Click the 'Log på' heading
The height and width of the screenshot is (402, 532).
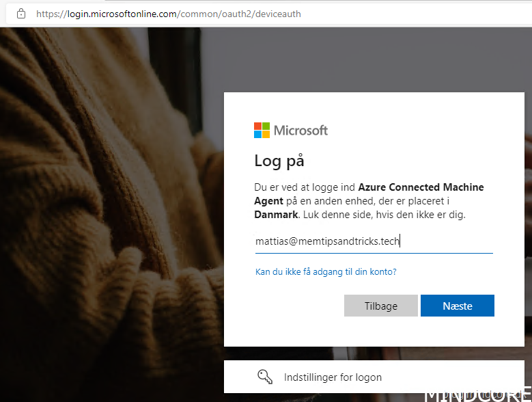point(279,161)
